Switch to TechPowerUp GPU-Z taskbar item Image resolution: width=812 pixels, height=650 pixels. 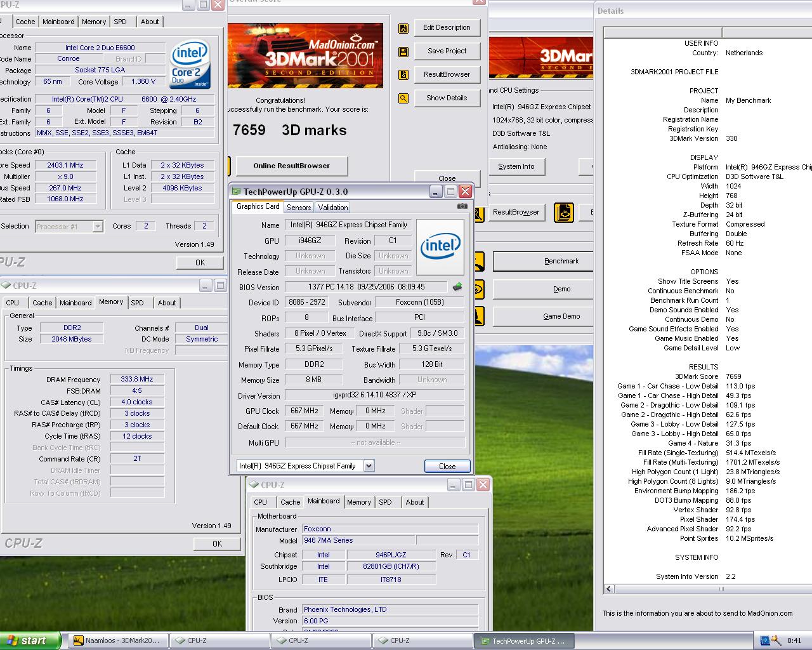click(x=524, y=641)
